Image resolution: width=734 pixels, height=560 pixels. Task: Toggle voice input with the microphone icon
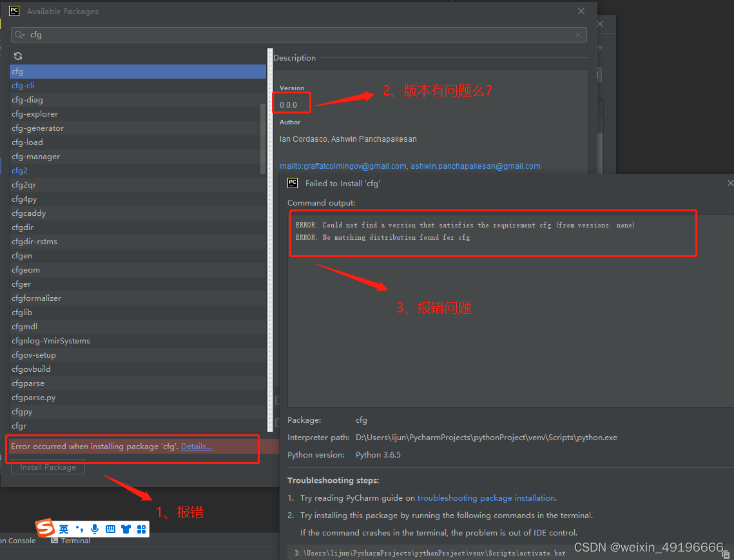point(95,528)
